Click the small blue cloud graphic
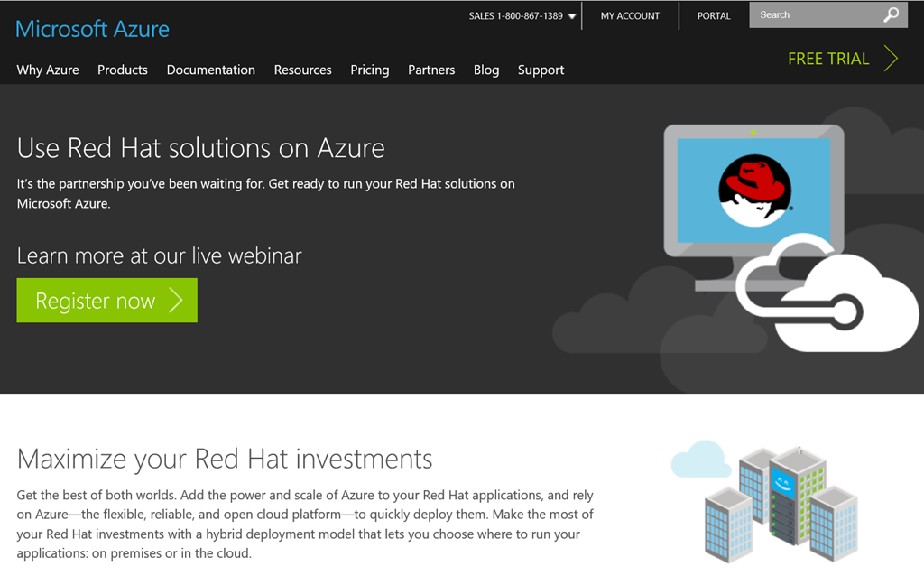Viewport: 924px width, 585px height. pyautogui.click(x=700, y=460)
